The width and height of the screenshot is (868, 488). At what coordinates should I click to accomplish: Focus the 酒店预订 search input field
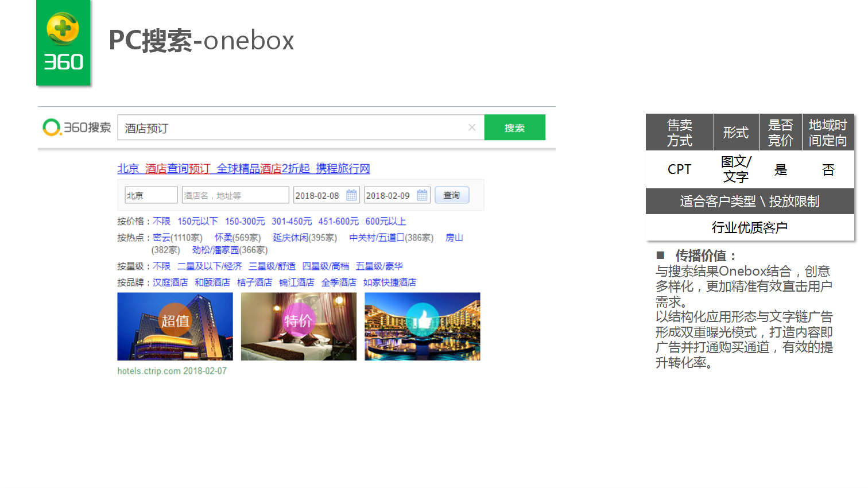tap(301, 127)
